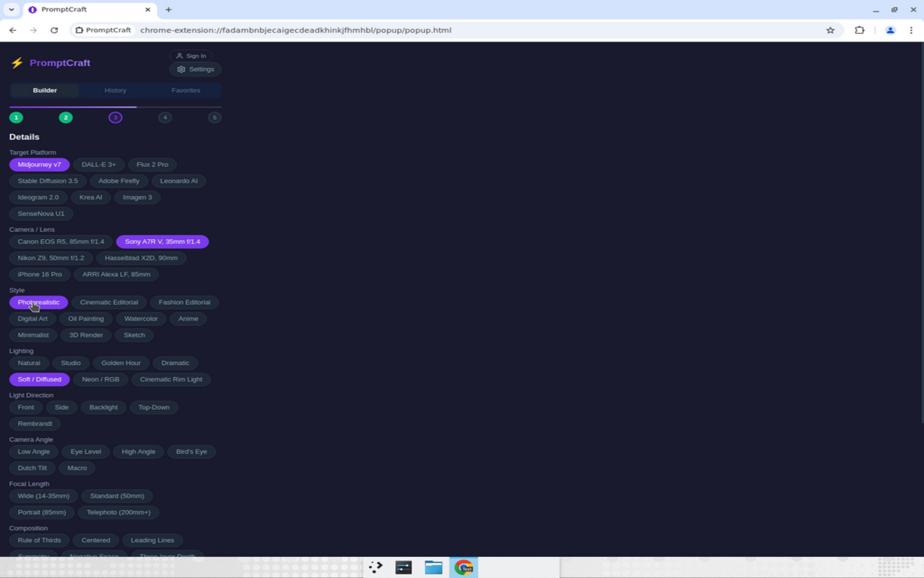
Task: Toggle the Soft / Diffused lighting chip
Action: pyautogui.click(x=40, y=379)
